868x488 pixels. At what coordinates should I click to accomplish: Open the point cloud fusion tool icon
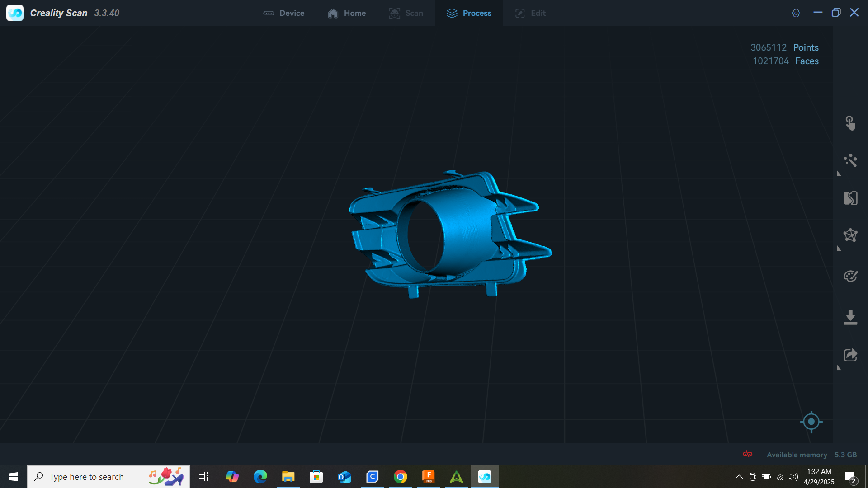(850, 198)
